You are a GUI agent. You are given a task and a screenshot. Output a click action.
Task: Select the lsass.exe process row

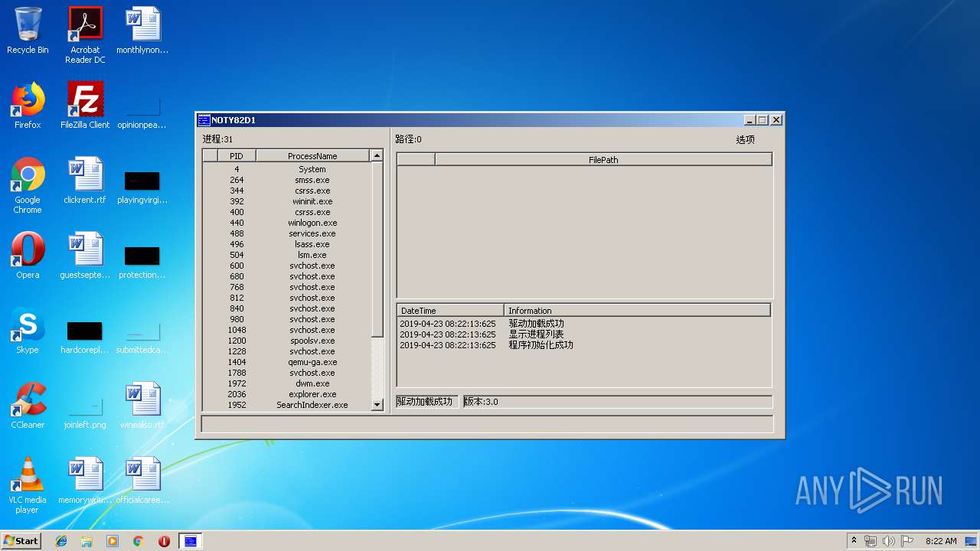pyautogui.click(x=286, y=244)
